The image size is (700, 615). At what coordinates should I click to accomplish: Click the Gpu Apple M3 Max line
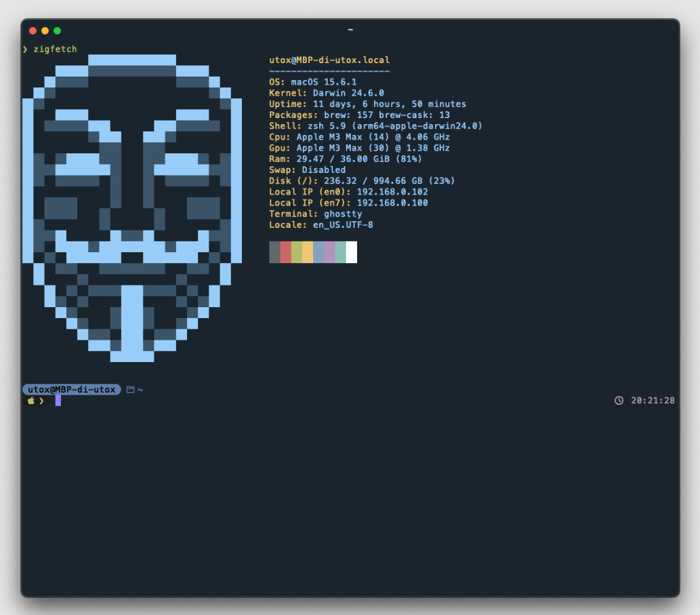click(x=359, y=148)
